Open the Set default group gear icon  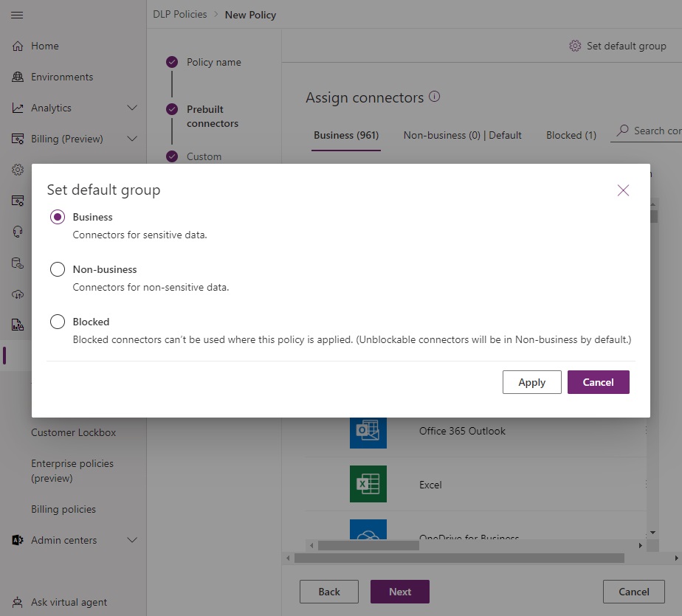(575, 45)
